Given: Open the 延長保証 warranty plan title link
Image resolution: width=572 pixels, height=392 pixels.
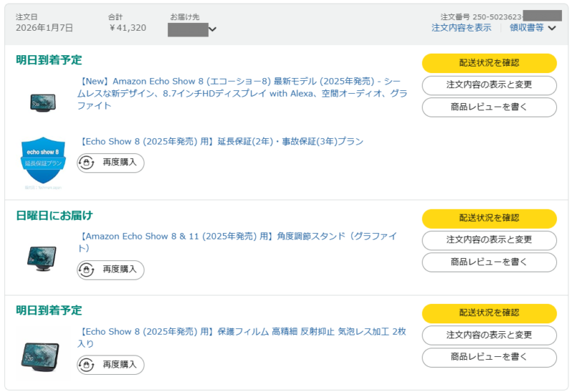Looking at the screenshot, I should pyautogui.click(x=220, y=142).
